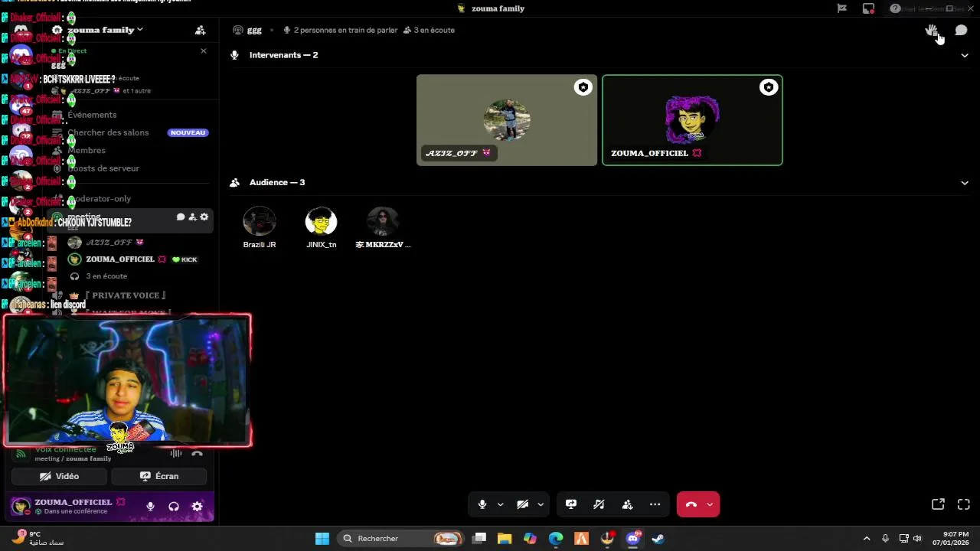980x551 pixels.
Task: Click the ggg stage channel title
Action: [254, 30]
